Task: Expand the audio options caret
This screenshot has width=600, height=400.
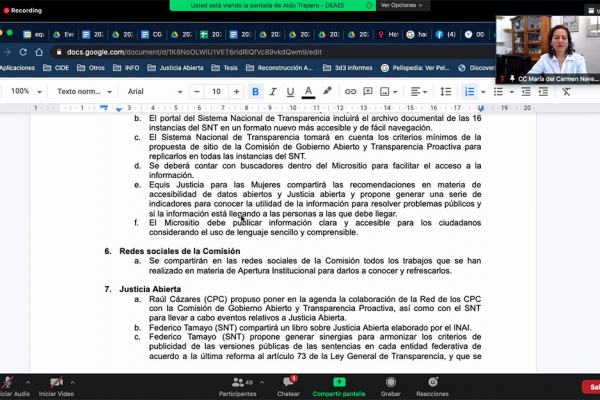Action: (x=28, y=382)
